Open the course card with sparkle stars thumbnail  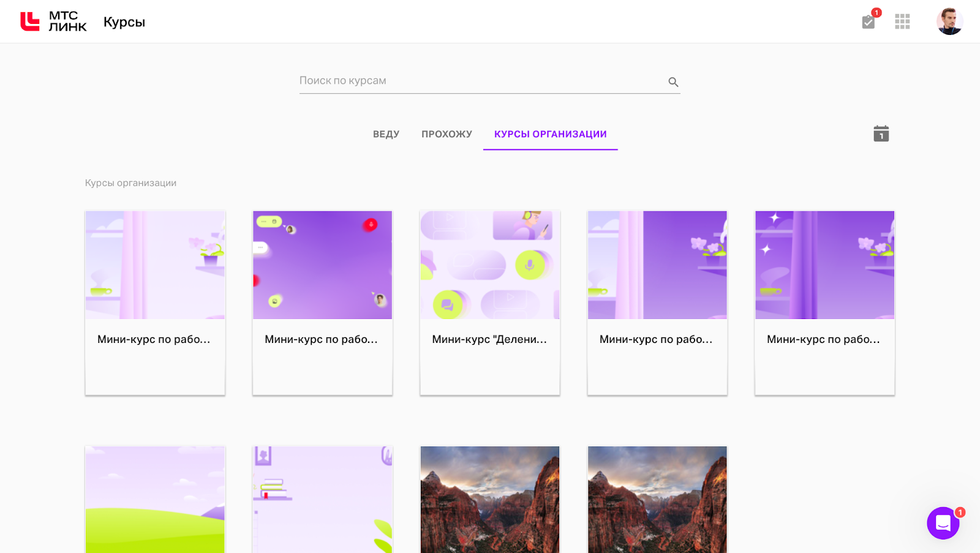[x=824, y=303]
